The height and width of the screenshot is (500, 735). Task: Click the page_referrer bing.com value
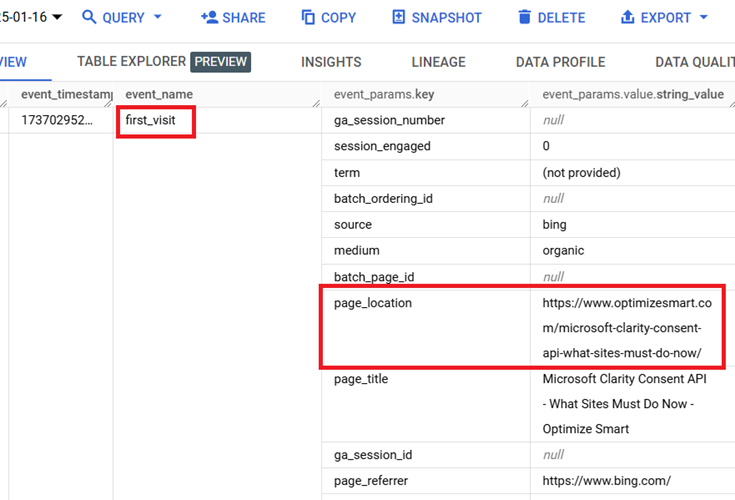pyautogui.click(x=606, y=481)
